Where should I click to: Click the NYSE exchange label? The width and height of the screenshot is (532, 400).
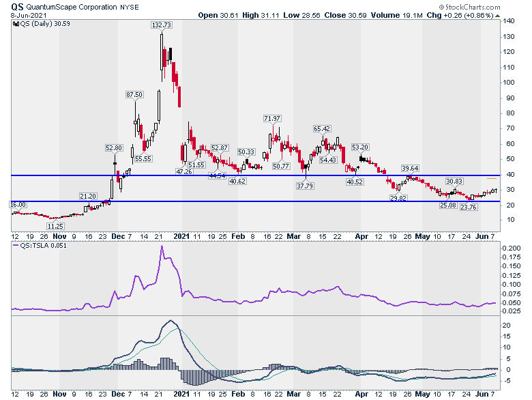click(130, 7)
